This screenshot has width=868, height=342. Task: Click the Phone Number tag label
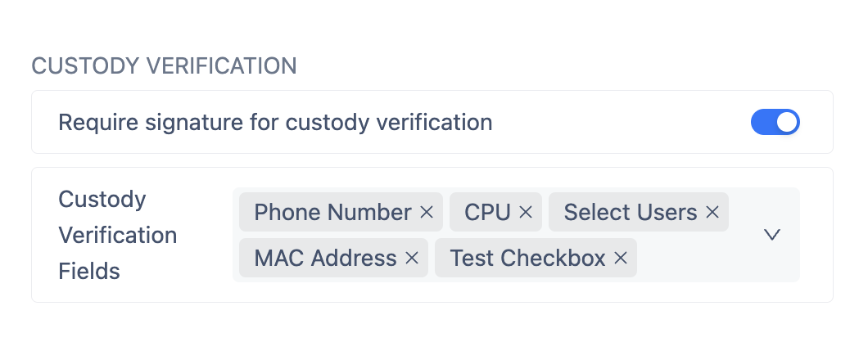coord(332,213)
